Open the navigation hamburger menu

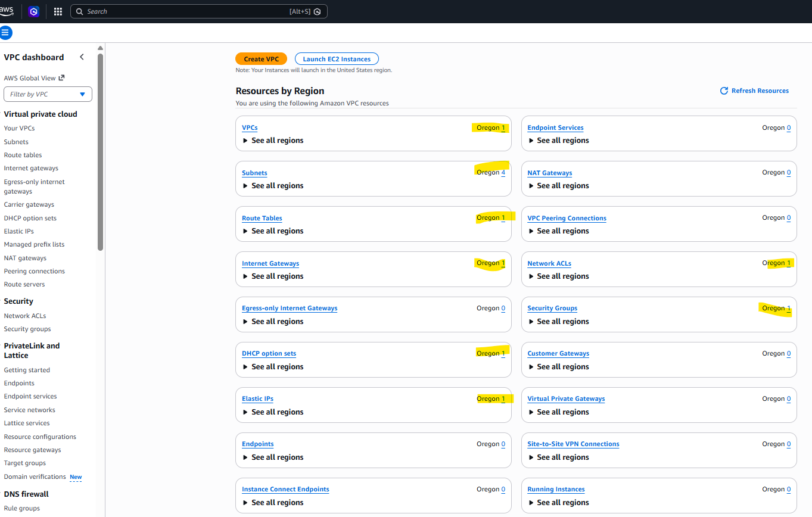[x=6, y=33]
